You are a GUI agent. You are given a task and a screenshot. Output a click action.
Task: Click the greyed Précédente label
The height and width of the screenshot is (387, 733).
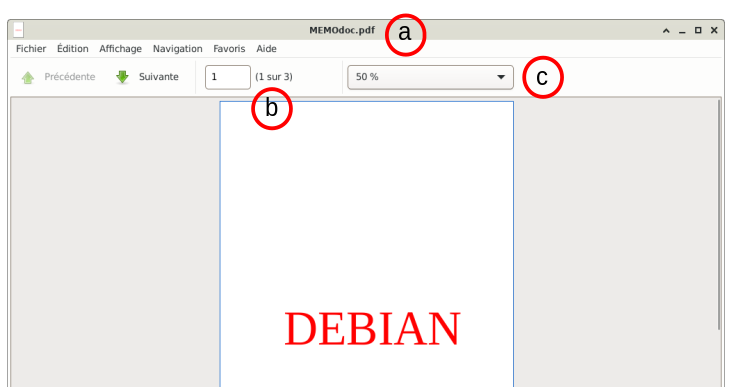[x=70, y=77]
